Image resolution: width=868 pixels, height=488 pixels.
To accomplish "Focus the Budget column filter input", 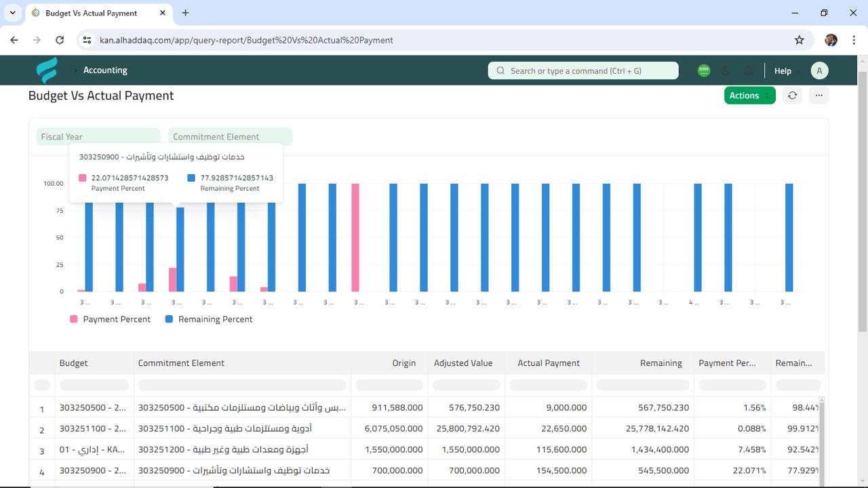I will [x=94, y=385].
